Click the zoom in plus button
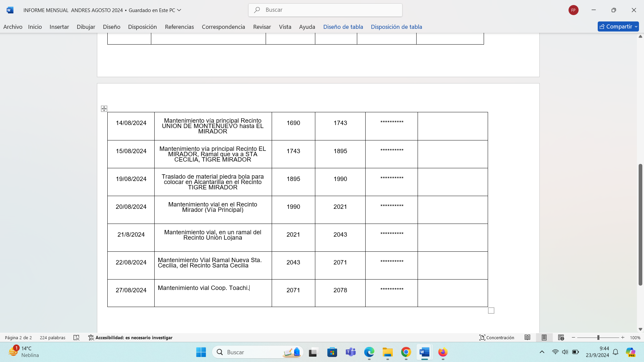The width and height of the screenshot is (644, 362). pos(623,338)
